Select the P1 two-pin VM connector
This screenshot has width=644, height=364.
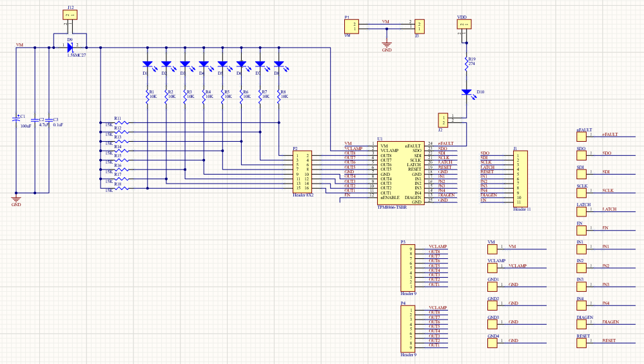353,26
